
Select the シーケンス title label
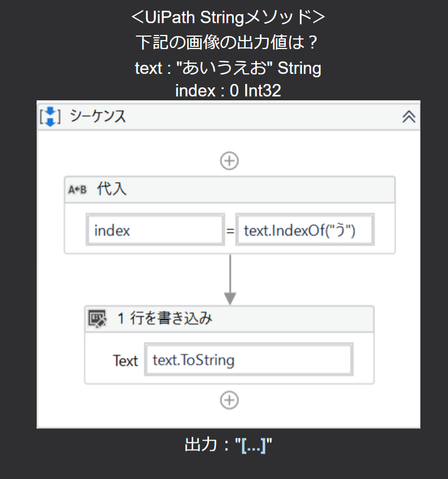(97, 116)
